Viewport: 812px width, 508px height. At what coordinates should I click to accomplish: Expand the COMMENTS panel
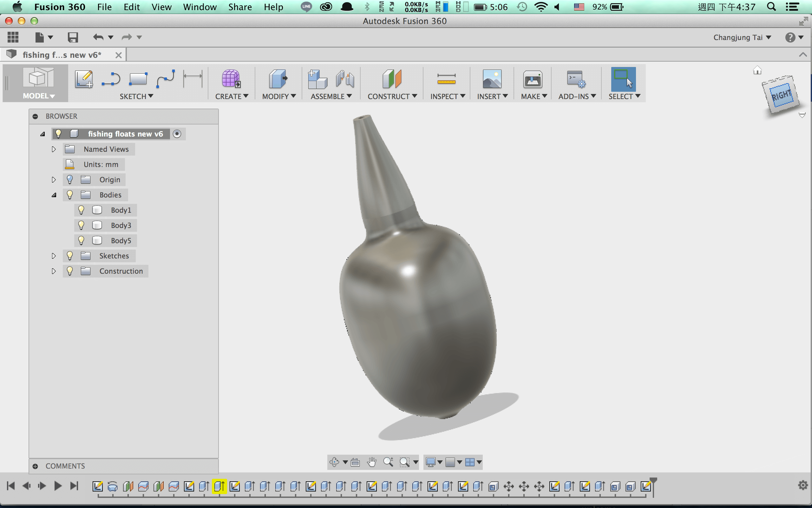coord(35,466)
